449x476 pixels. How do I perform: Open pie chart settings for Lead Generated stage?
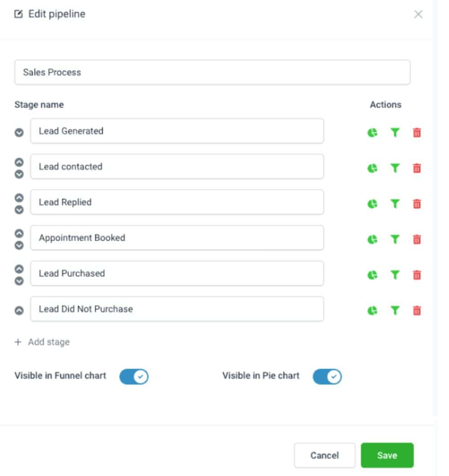click(x=373, y=133)
